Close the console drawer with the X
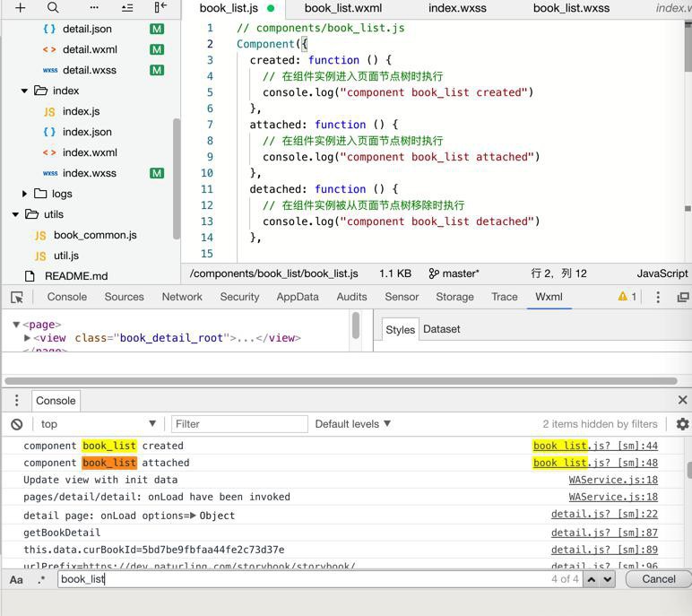This screenshot has width=692, height=616. pyautogui.click(x=682, y=400)
